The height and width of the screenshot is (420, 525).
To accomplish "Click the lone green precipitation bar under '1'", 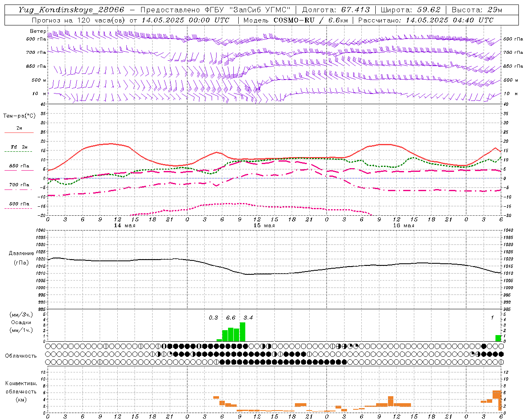I will [498, 338].
